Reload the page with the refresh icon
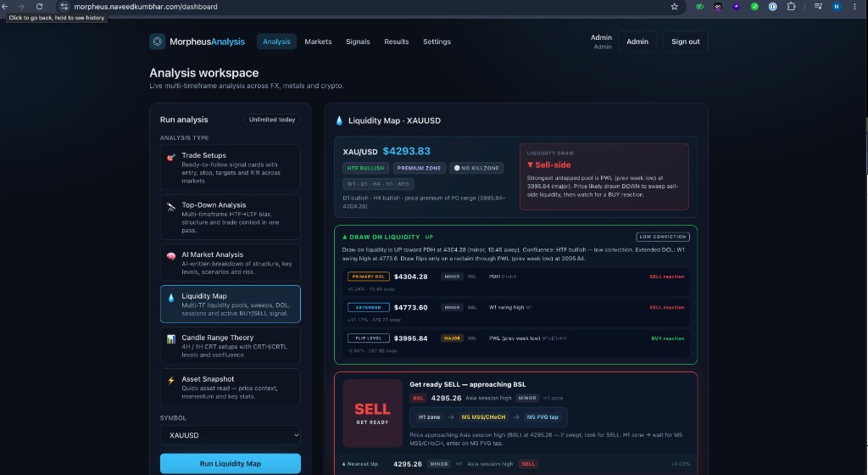Viewport: 868px width, 475px height. click(x=39, y=7)
